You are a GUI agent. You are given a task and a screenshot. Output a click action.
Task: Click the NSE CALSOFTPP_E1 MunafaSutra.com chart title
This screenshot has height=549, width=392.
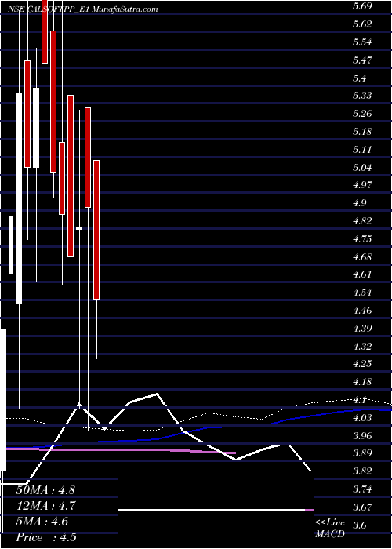coord(82,9)
